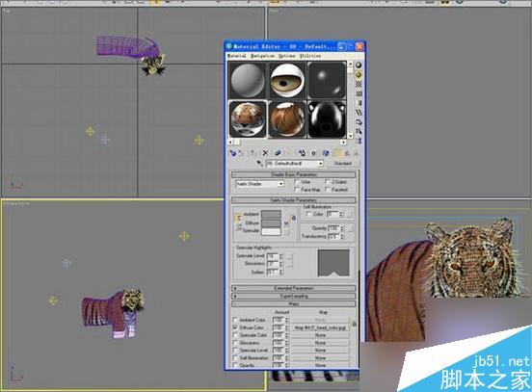Viewport: 532px width, 392px height.
Task: Enable the Glossiness map checkbox
Action: point(235,343)
